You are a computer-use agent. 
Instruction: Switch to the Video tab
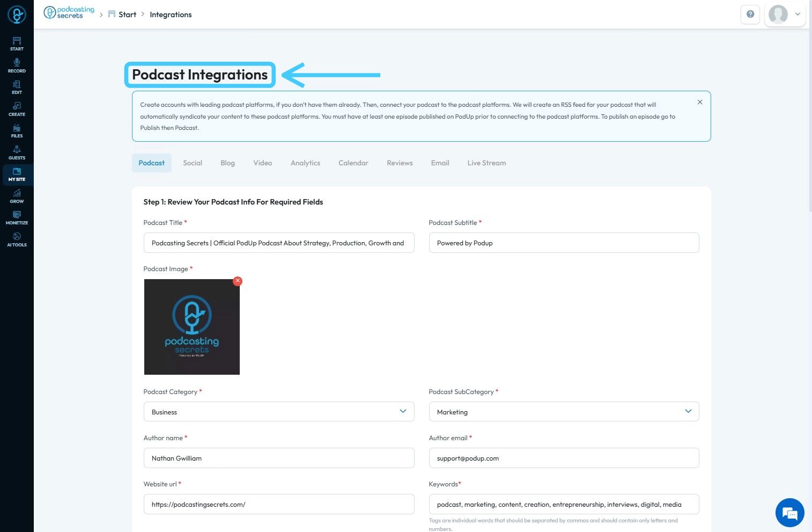(x=263, y=163)
